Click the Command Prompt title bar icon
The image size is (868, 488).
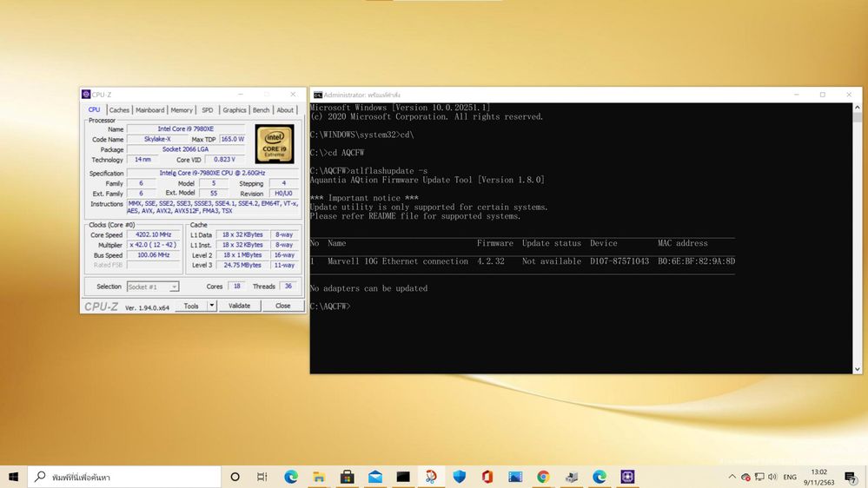coord(318,96)
